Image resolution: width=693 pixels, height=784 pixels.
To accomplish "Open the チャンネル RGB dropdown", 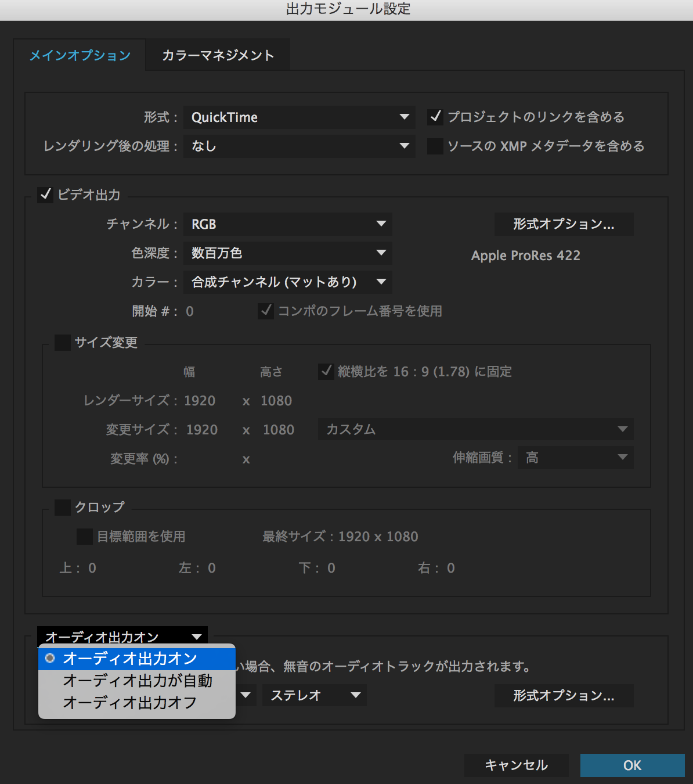I will pyautogui.click(x=287, y=224).
